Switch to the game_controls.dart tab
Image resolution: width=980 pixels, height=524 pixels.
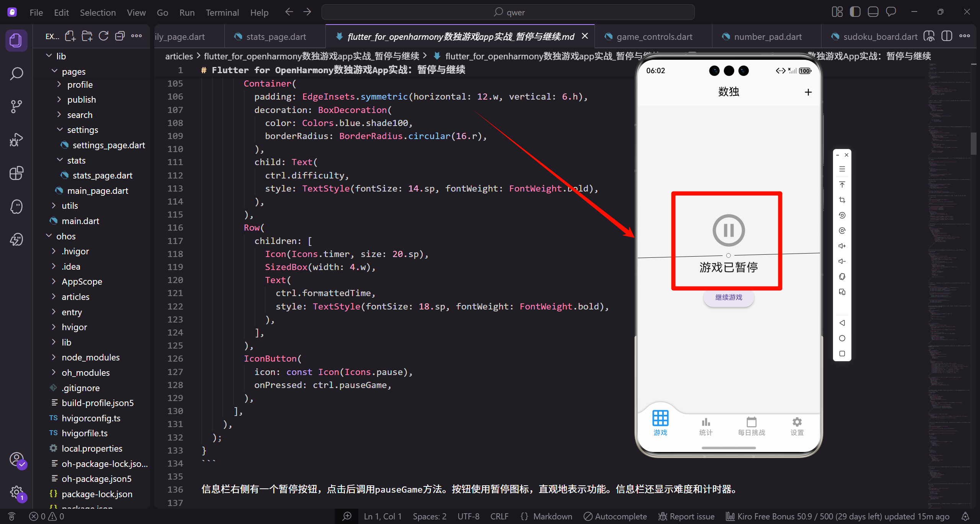tap(654, 37)
